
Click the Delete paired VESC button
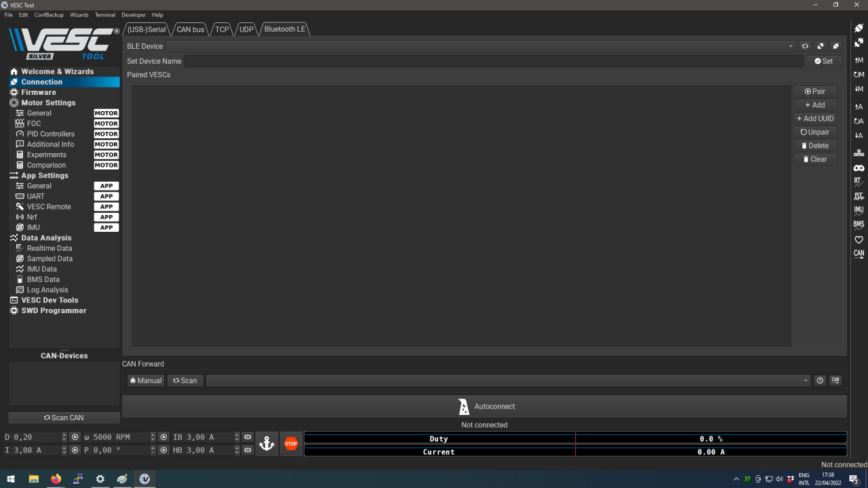coord(815,146)
